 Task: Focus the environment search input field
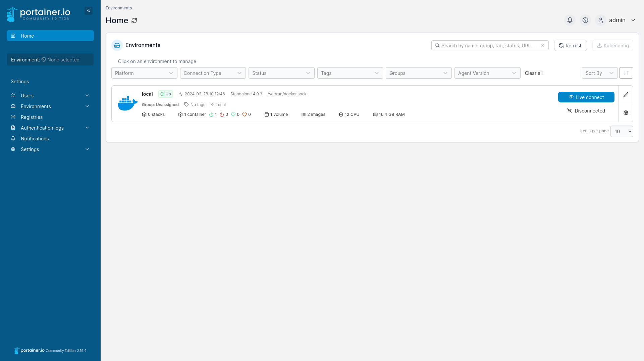pyautogui.click(x=488, y=45)
